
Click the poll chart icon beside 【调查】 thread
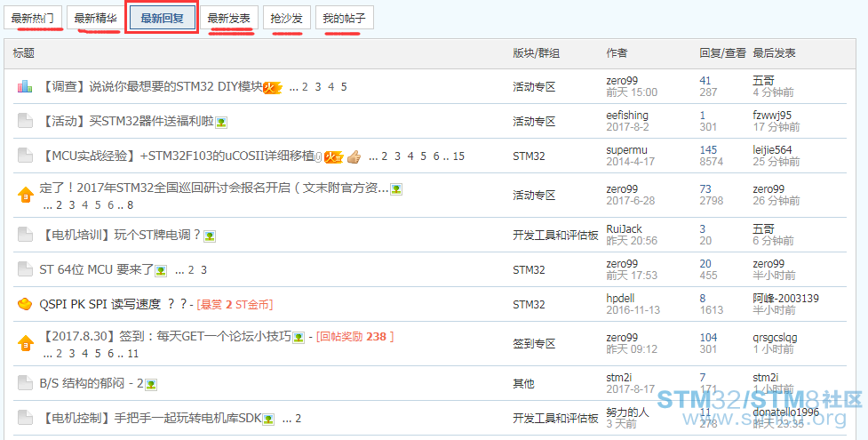(x=25, y=86)
